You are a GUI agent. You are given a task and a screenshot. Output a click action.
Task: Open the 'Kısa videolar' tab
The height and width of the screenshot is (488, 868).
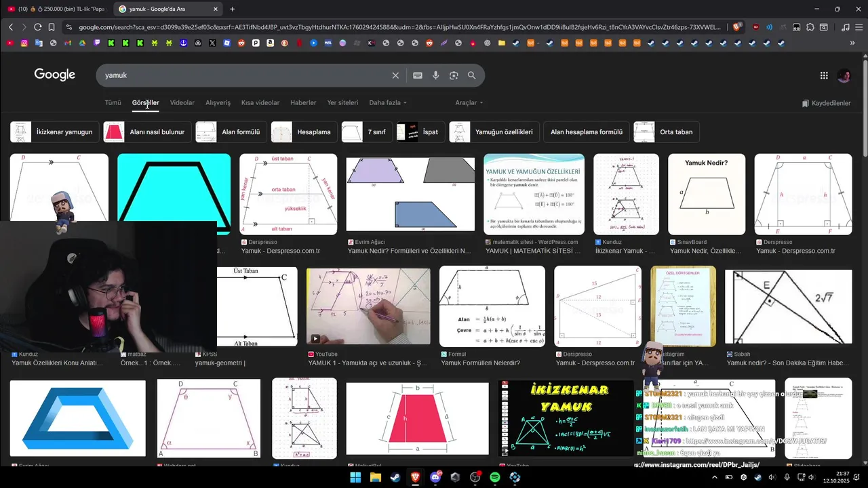click(260, 103)
